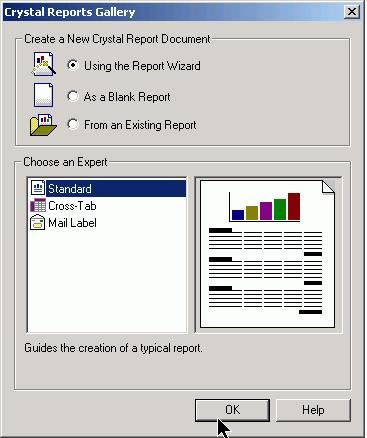Pick the Mail Label expert entry
This screenshot has height=438, width=367.
pos(72,223)
